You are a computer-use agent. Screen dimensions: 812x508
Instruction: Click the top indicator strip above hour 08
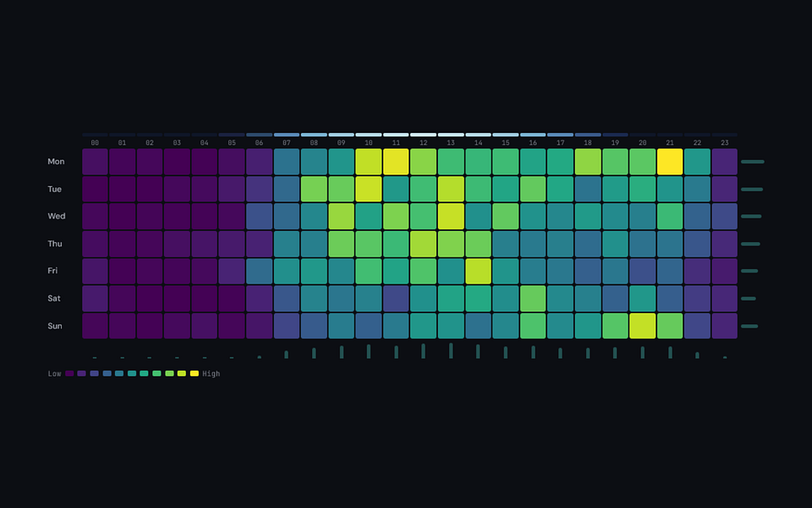pyautogui.click(x=314, y=135)
